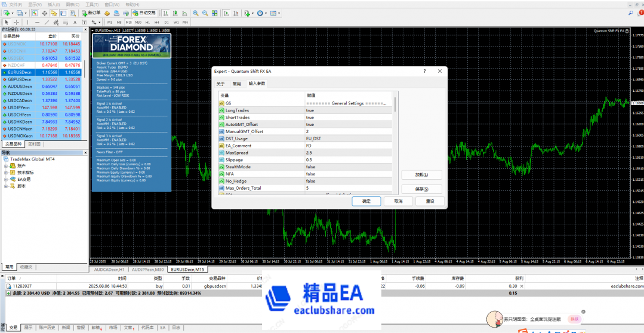Click the tile windows grid icon

[x=213, y=13]
